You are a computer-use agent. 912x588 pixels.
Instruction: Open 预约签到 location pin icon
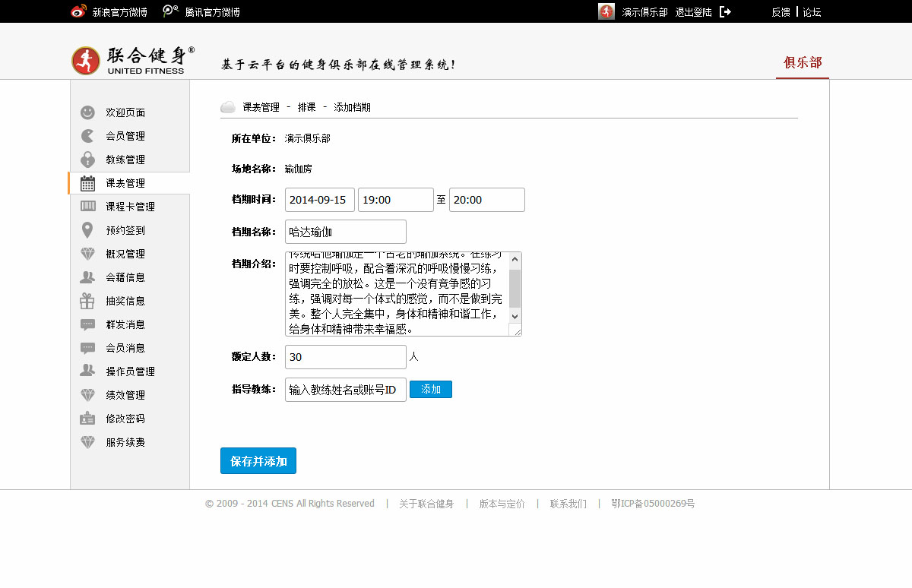pyautogui.click(x=88, y=230)
